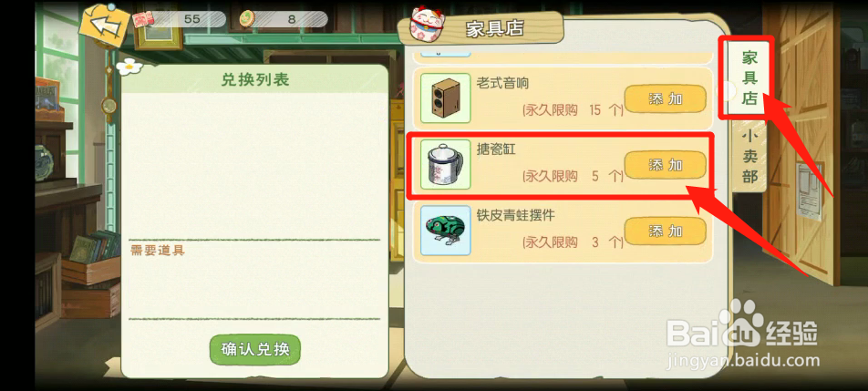The height and width of the screenshot is (391, 868).
Task: Tap the partially hidden item row at top
Action: point(560,56)
